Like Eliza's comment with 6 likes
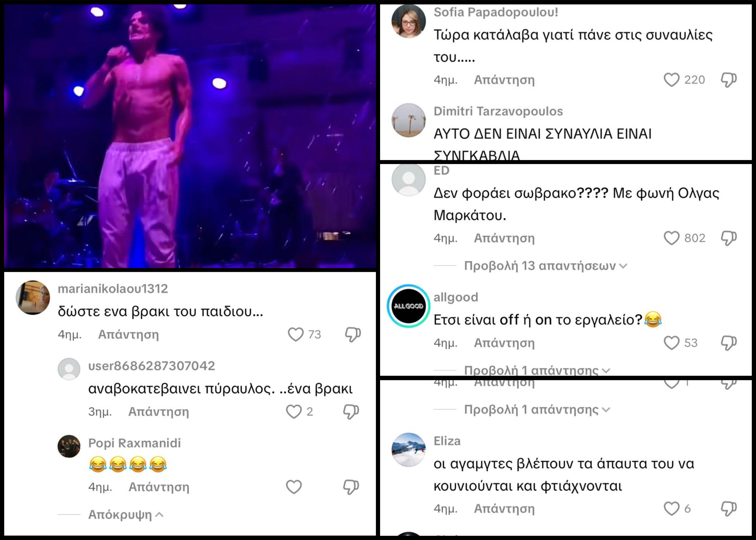756x540 pixels. coord(672,509)
